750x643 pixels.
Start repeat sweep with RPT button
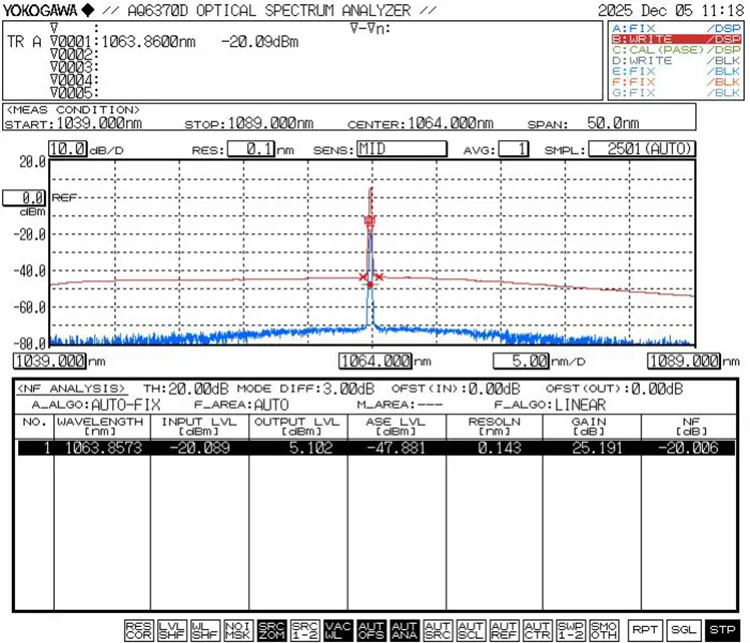(645, 630)
